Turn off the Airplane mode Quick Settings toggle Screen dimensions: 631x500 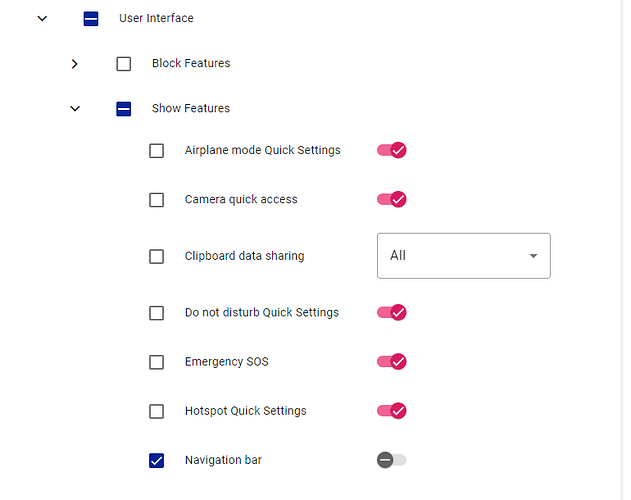click(x=392, y=150)
